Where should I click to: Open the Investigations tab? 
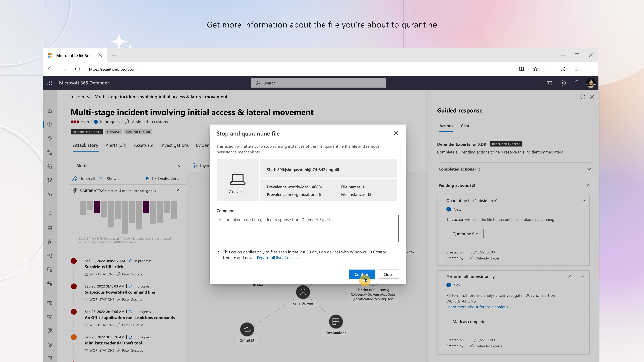click(x=175, y=145)
